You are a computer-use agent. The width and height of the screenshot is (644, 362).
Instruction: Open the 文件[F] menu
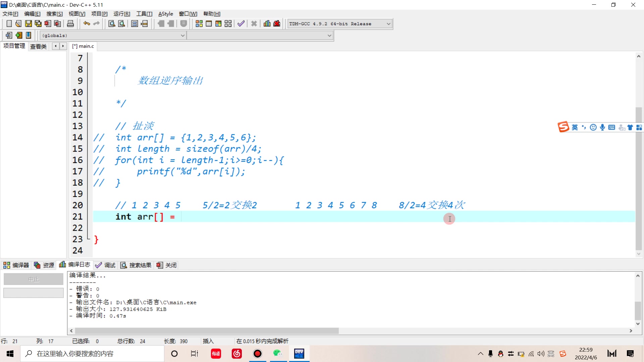pyautogui.click(x=10, y=14)
